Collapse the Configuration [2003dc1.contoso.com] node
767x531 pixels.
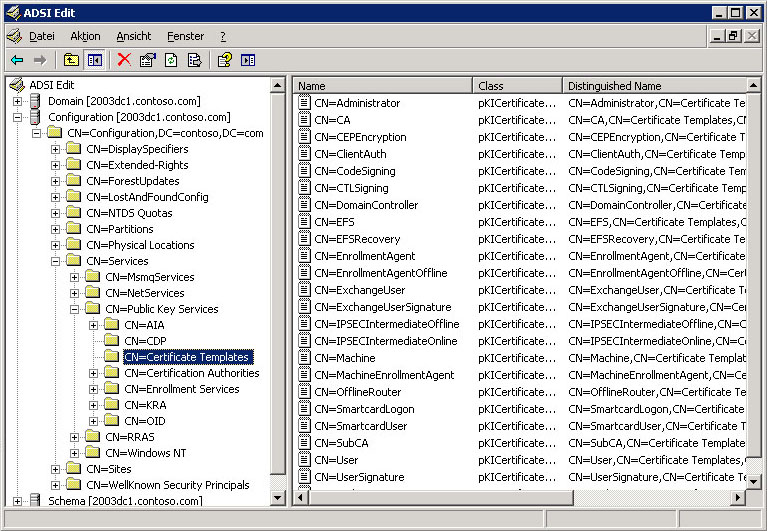coord(17,117)
